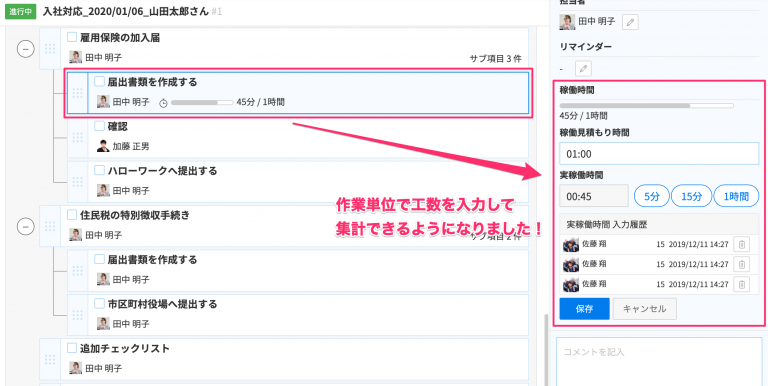Add 5分 to actual working time
This screenshot has height=386, width=768.
651,196
